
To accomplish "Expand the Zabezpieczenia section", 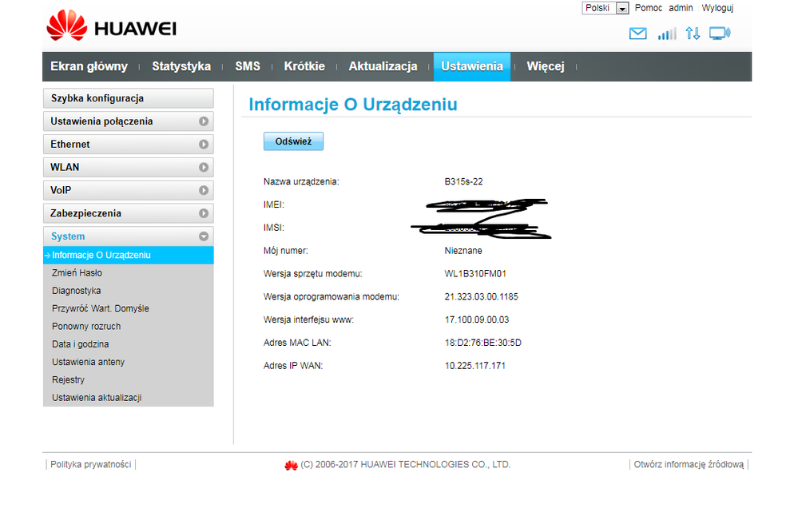I will click(x=129, y=212).
